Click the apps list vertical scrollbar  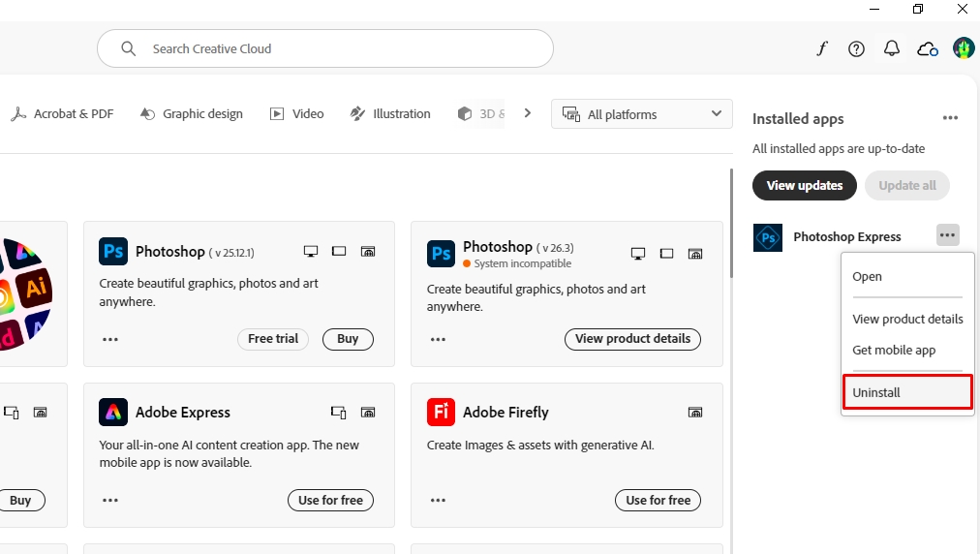(731, 223)
